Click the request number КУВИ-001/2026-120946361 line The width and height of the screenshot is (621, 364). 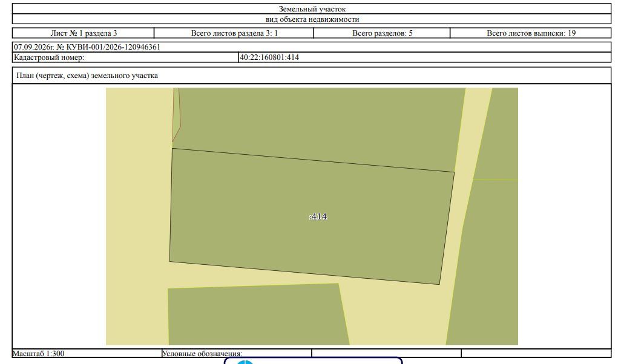pyautogui.click(x=87, y=47)
